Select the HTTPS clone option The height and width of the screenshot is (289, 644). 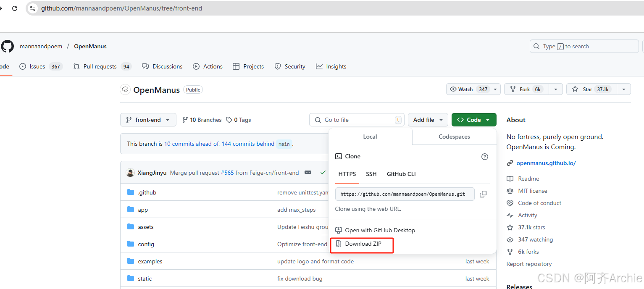(x=347, y=174)
